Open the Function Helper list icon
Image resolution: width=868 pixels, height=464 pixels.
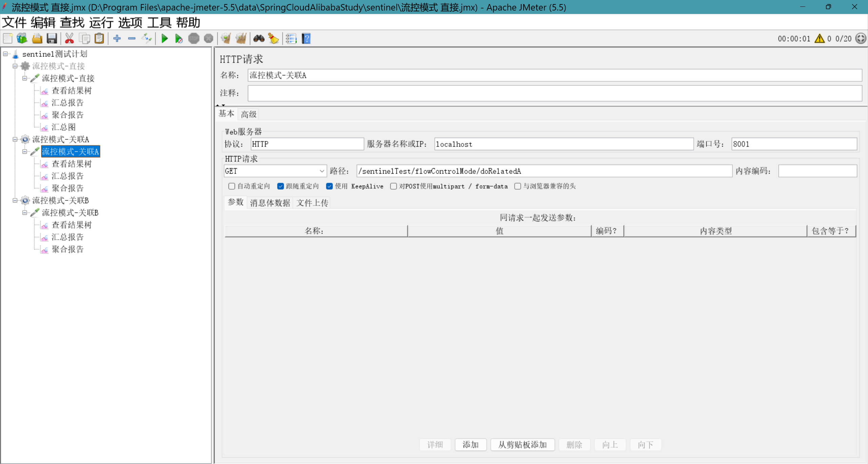(x=291, y=39)
